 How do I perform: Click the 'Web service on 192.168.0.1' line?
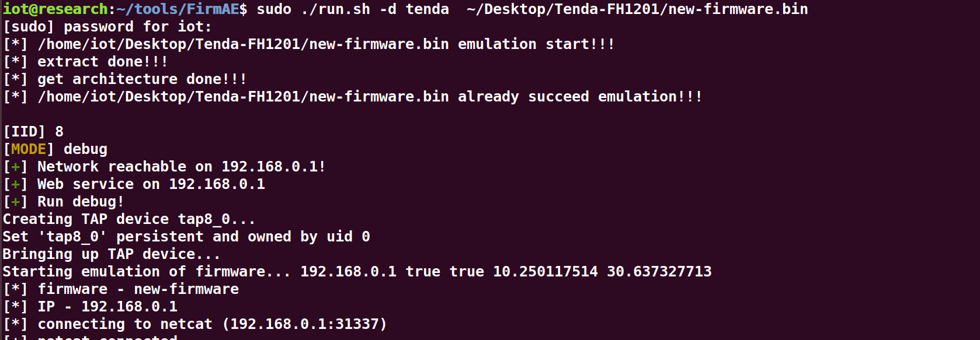pos(134,184)
